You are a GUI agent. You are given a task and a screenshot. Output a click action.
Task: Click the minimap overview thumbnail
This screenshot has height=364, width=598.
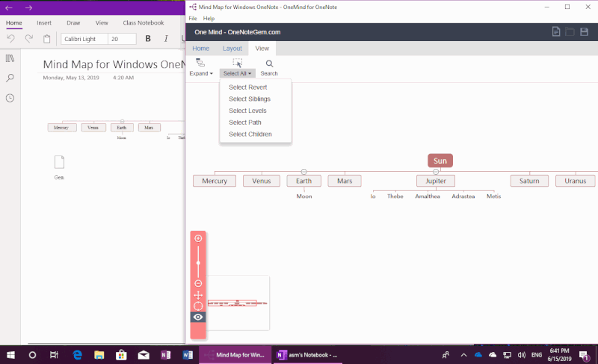pyautogui.click(x=237, y=303)
